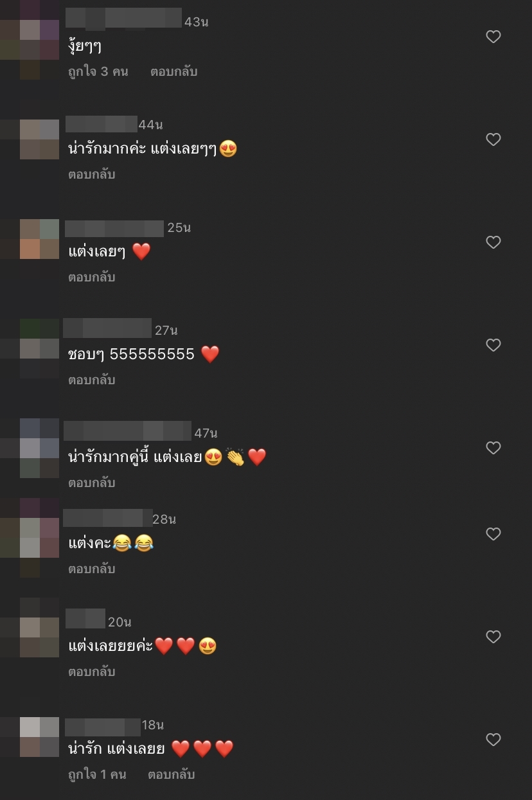Open username above "แต่งเลยยยค่ะ" comment
Image resolution: width=532 pixels, height=800 pixels.
(x=85, y=619)
